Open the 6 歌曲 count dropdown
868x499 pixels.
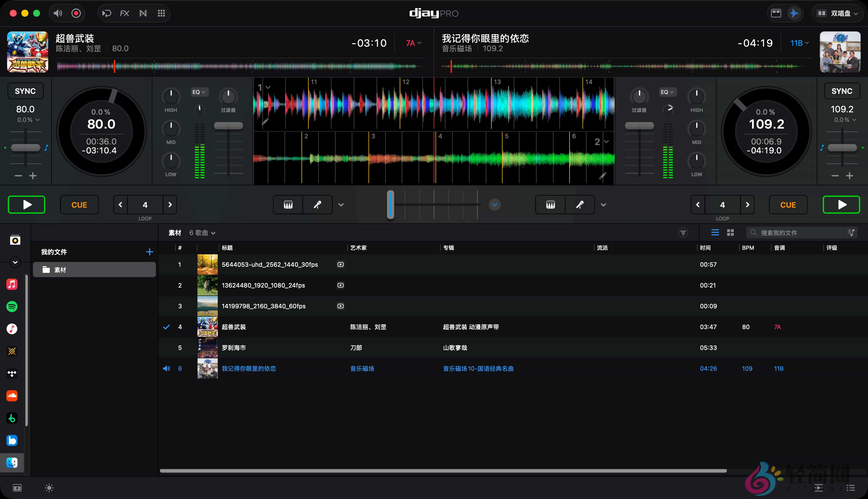(x=202, y=233)
